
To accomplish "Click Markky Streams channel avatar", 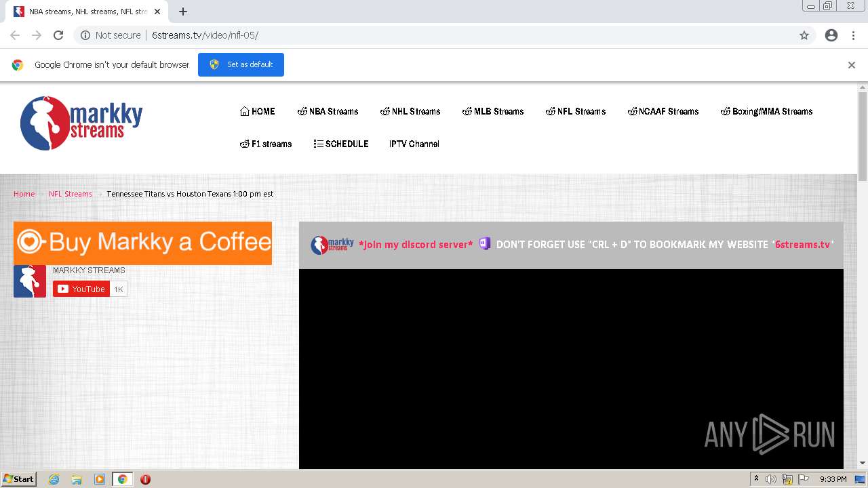I will pyautogui.click(x=30, y=281).
